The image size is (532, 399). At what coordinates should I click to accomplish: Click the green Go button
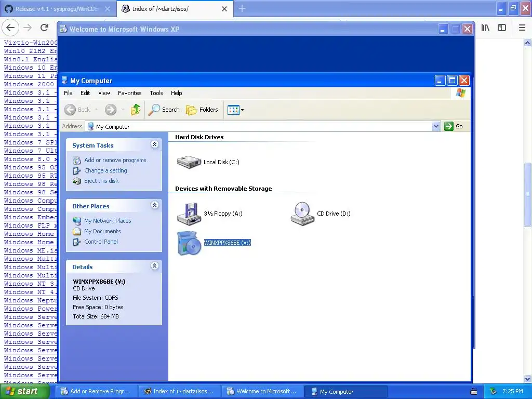(x=454, y=126)
